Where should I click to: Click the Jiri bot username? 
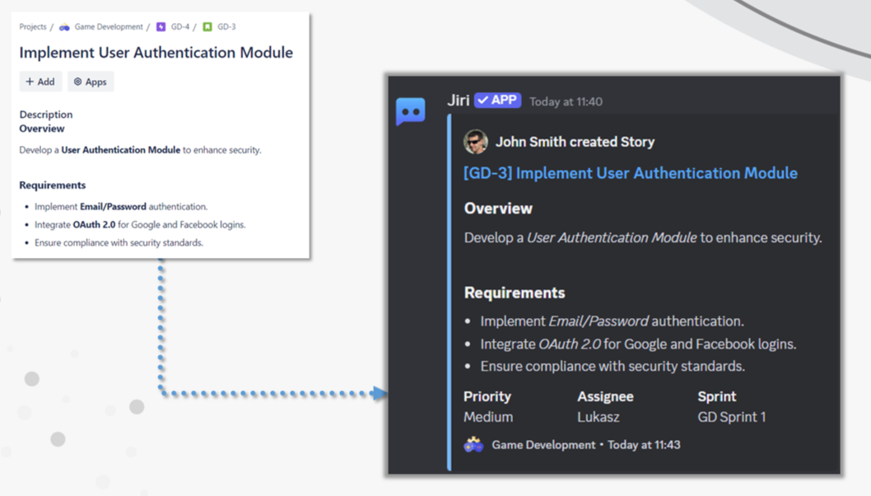458,100
